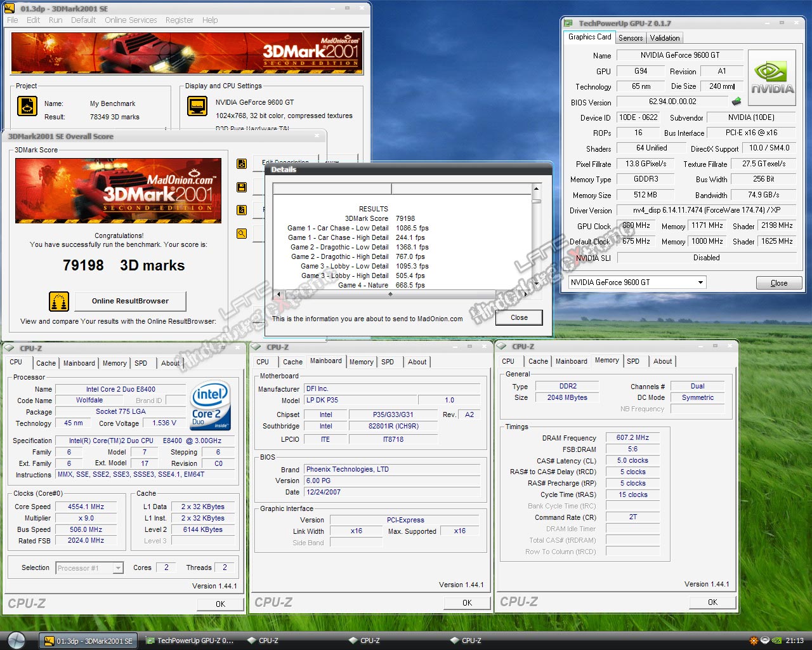Click the title icon of CPU-Z mainboard window

coord(256,347)
